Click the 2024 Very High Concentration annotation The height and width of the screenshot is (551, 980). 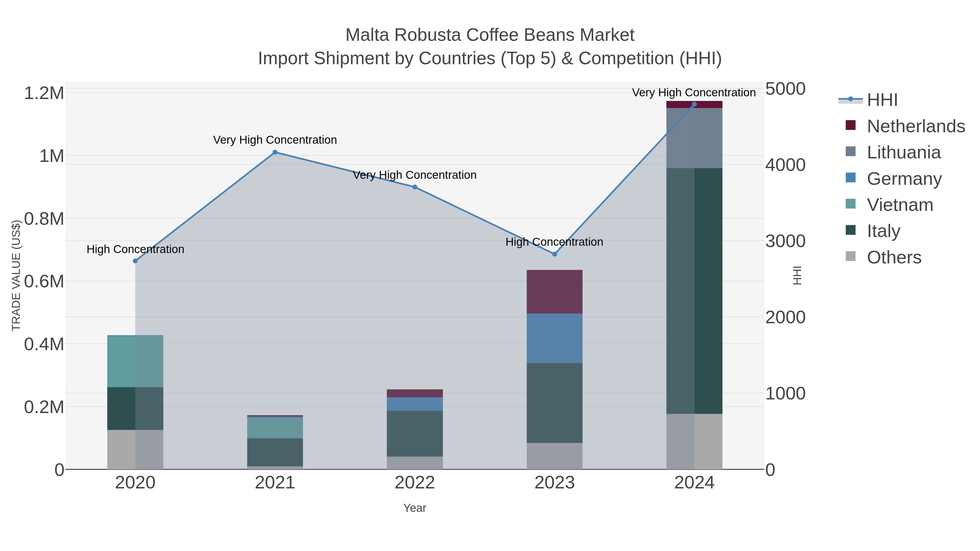(x=694, y=93)
